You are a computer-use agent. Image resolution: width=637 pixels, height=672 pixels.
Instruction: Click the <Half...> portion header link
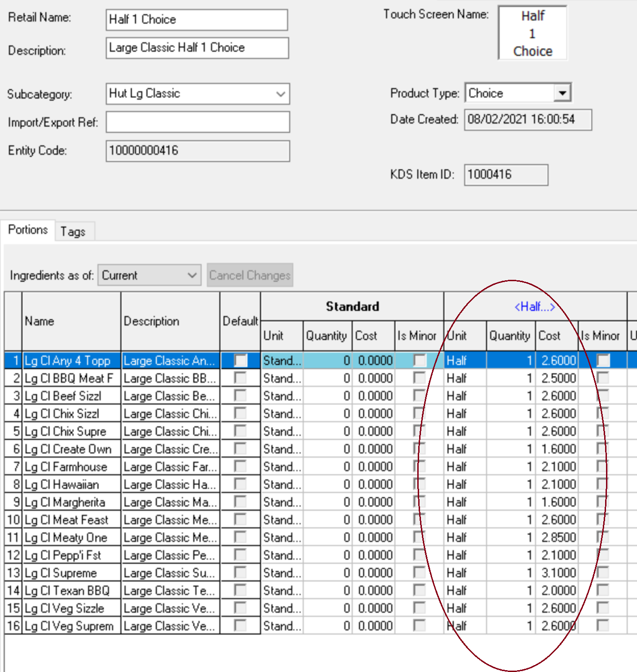(534, 307)
